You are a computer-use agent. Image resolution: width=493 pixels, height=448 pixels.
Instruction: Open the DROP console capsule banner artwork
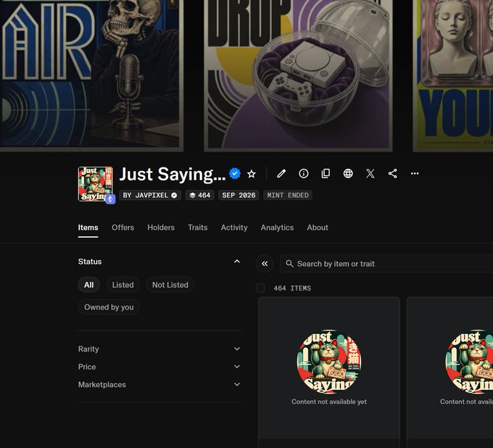[298, 75]
